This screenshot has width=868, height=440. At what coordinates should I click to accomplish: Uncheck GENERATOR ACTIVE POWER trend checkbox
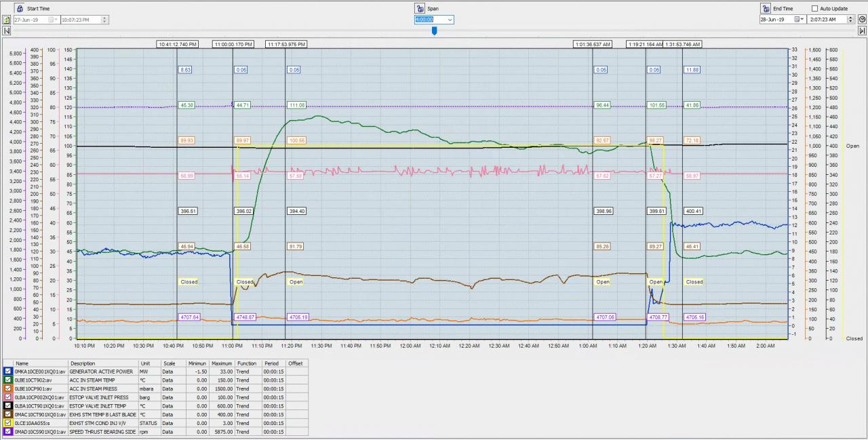(x=7, y=372)
